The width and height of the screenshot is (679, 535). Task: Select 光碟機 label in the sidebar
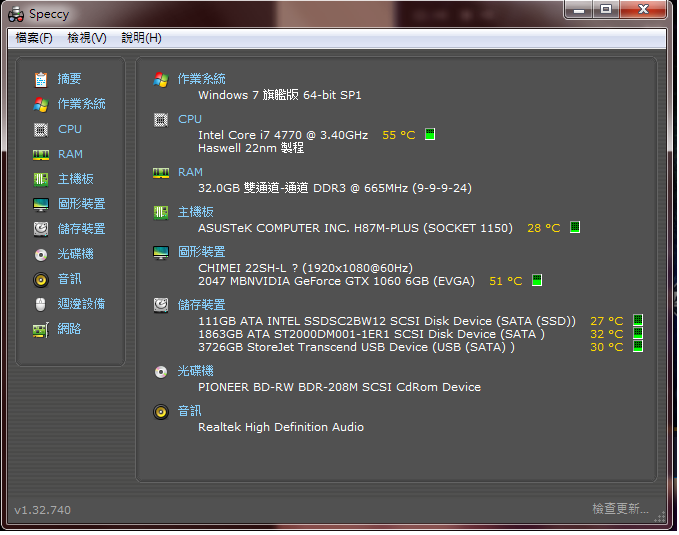click(x=75, y=254)
